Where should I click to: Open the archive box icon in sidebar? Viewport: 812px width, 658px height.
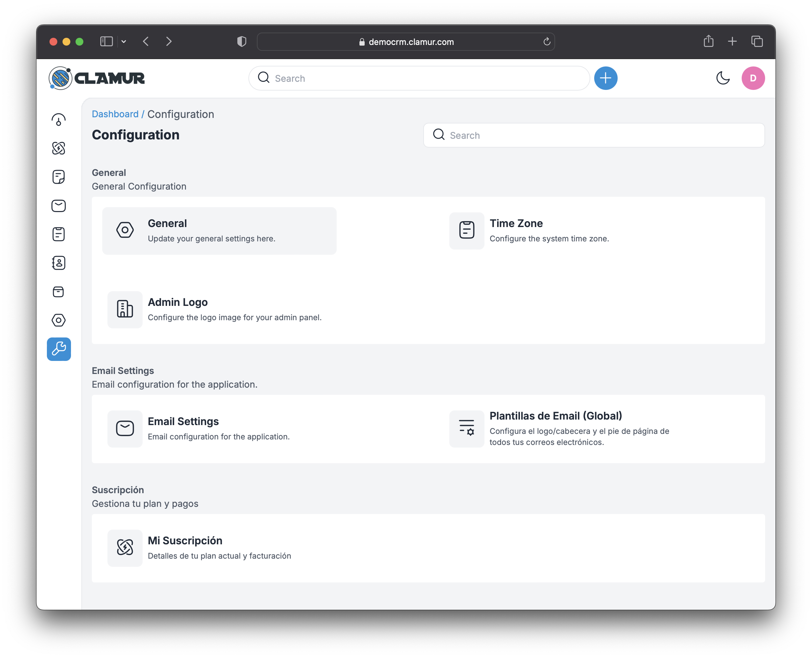(59, 292)
